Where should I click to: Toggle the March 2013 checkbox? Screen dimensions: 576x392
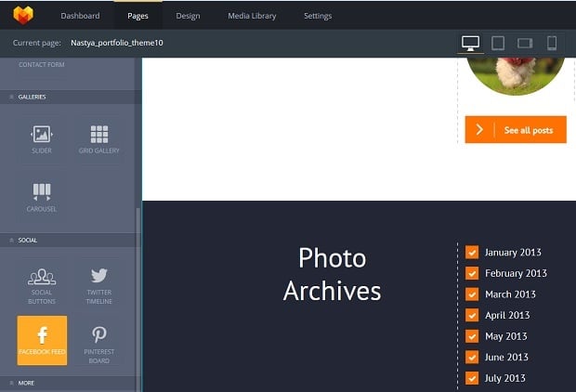coord(472,294)
